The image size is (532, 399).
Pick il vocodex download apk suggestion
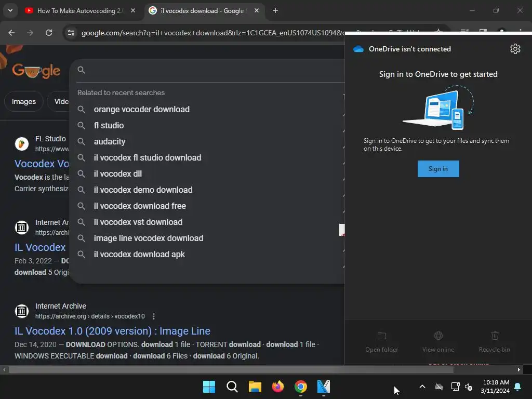(x=139, y=255)
